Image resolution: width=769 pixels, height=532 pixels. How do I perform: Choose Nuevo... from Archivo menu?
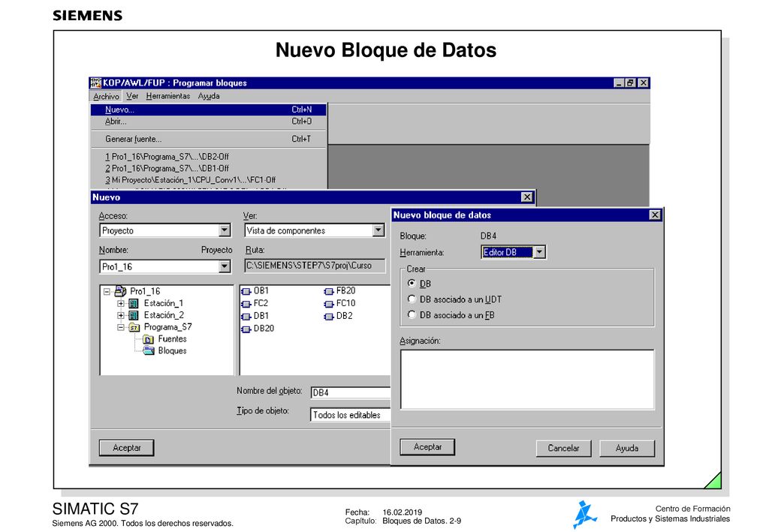coord(209,110)
